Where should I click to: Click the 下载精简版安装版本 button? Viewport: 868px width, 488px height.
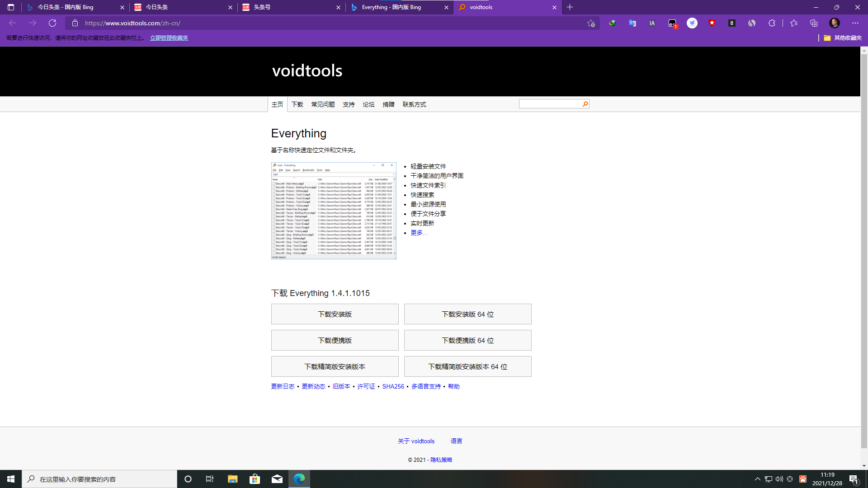point(335,366)
